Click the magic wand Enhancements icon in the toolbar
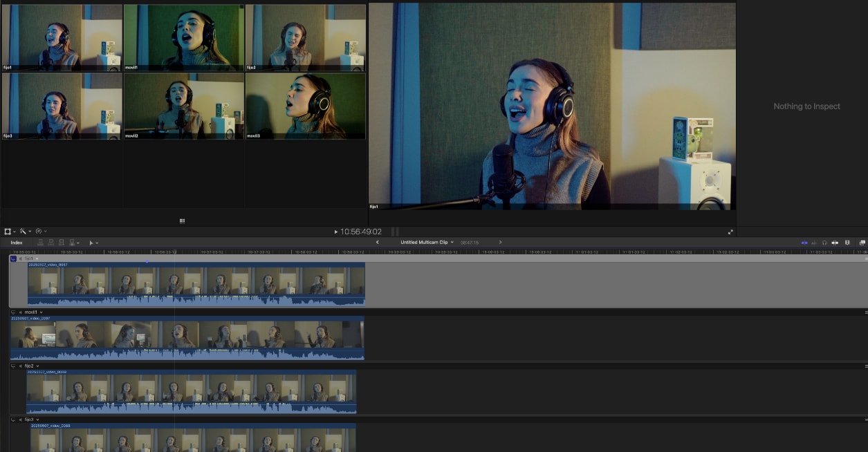The image size is (868, 452). click(23, 231)
